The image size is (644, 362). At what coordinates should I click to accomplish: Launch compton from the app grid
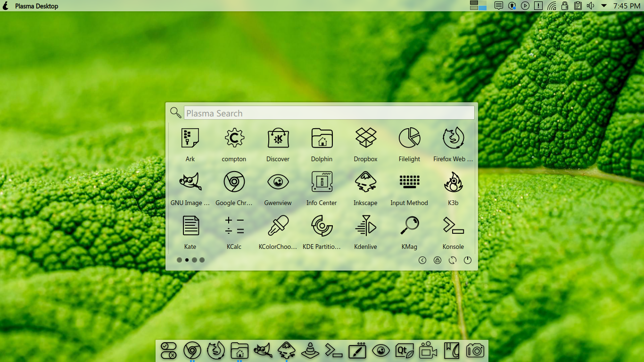point(234,145)
